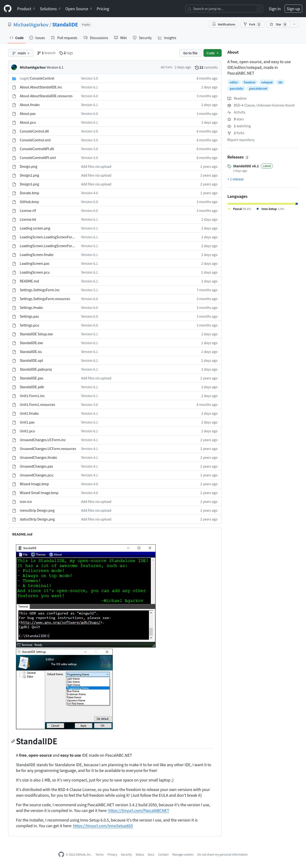Image resolution: width=306 pixels, height=868 pixels.
Task: Open the tinyurl.com/InnoSetup605 link
Action: pyautogui.click(x=103, y=826)
